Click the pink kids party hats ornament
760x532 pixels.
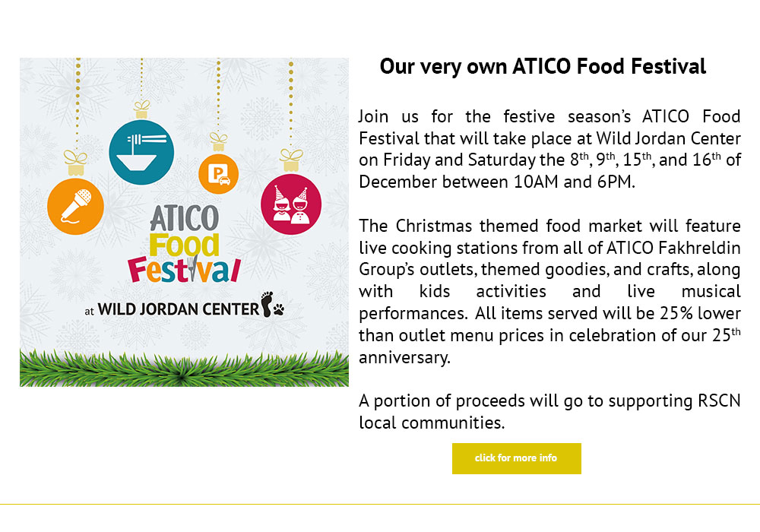click(x=291, y=204)
